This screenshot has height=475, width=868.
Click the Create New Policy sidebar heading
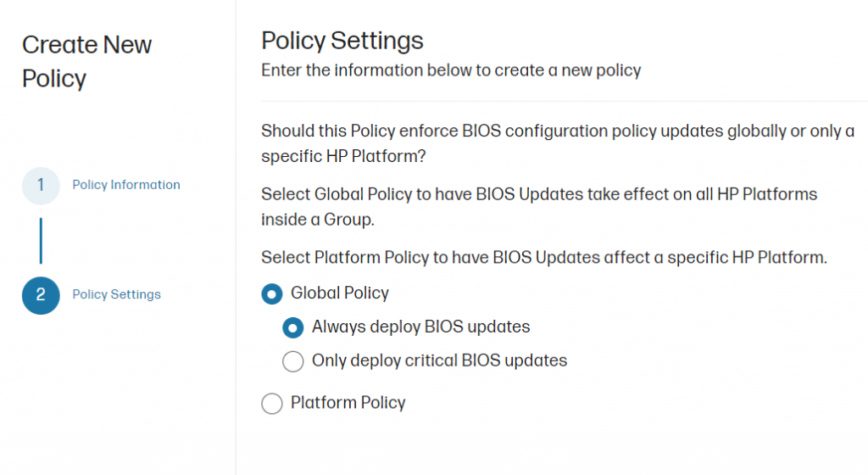click(86, 61)
